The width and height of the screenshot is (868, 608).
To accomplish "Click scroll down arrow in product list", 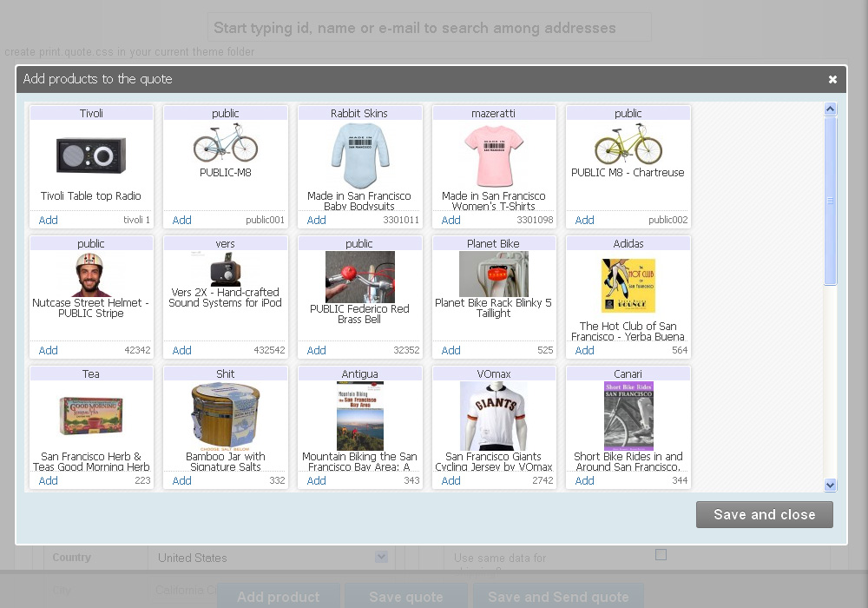I will (x=830, y=485).
